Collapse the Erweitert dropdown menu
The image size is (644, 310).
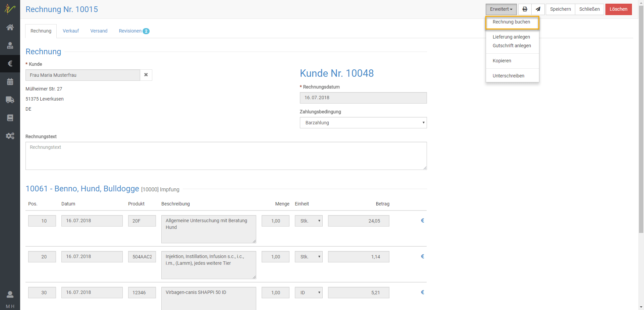(501, 9)
